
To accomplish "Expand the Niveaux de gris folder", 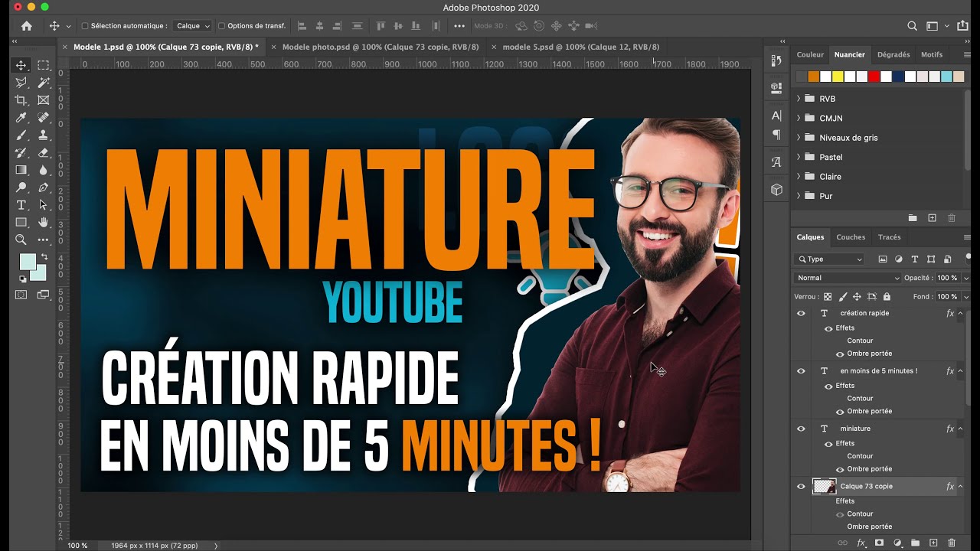I will click(x=798, y=138).
